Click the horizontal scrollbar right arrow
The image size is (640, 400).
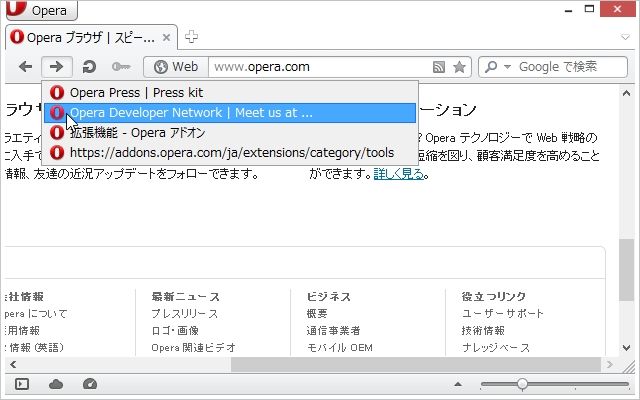tap(610, 364)
